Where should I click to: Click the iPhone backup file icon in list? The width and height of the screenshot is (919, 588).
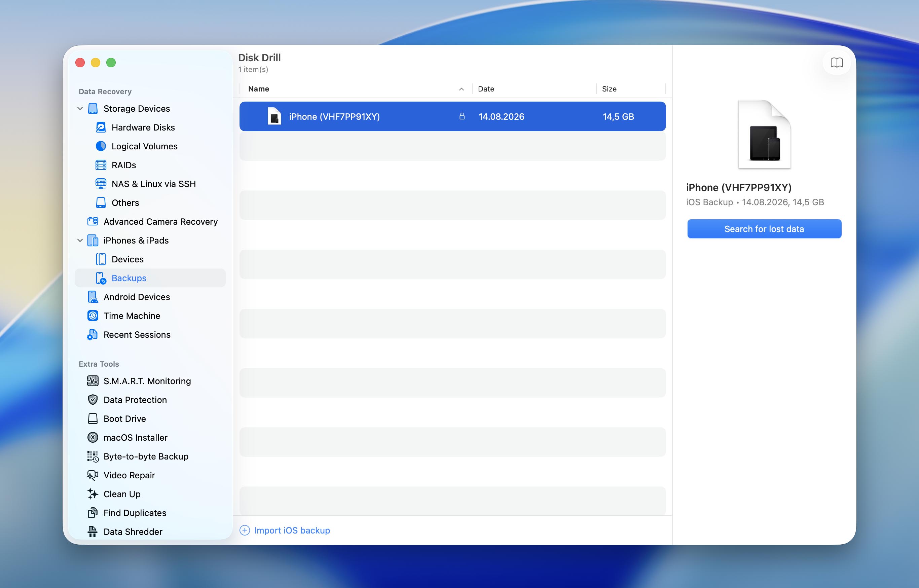(274, 116)
